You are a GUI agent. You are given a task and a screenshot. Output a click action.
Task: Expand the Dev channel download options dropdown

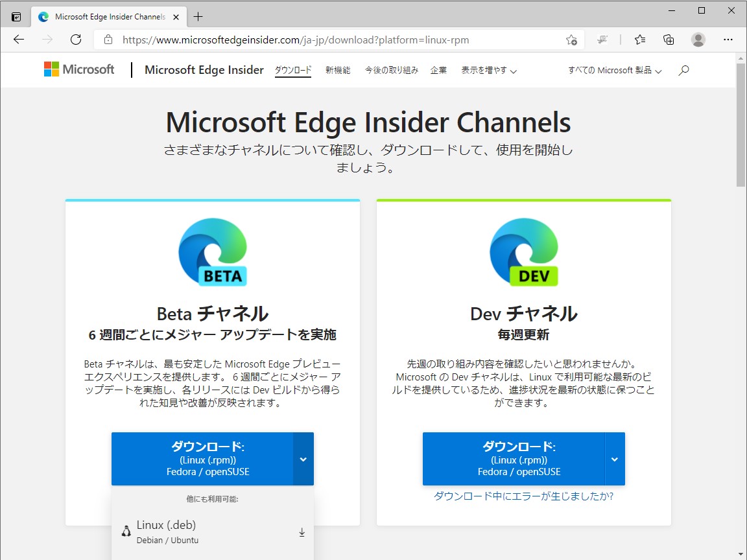pyautogui.click(x=614, y=459)
